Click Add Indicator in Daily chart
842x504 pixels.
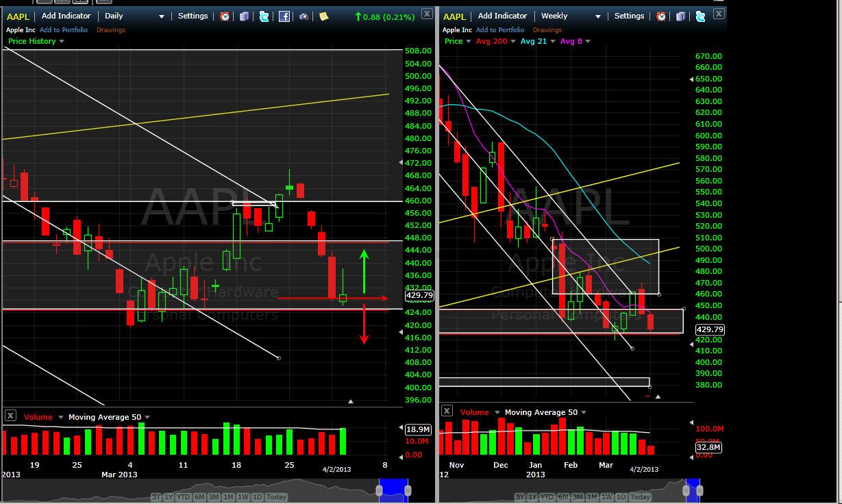[66, 16]
